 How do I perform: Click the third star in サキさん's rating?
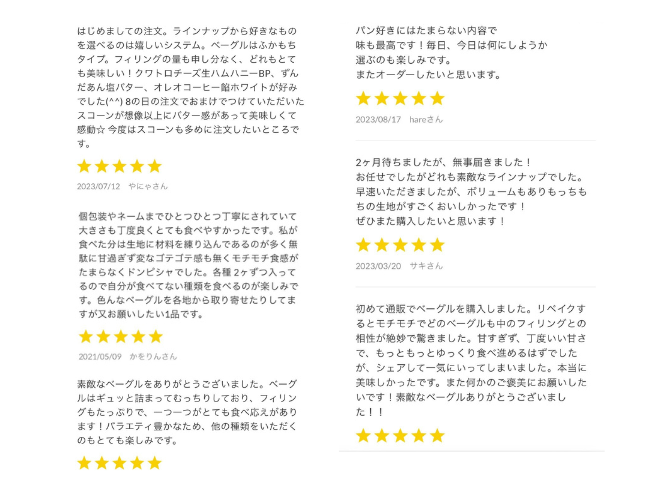[x=400, y=245]
